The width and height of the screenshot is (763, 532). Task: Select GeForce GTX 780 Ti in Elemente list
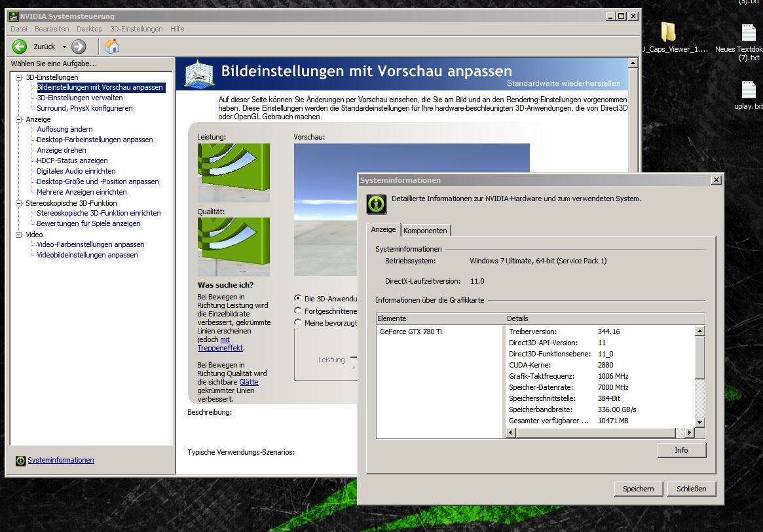(411, 332)
